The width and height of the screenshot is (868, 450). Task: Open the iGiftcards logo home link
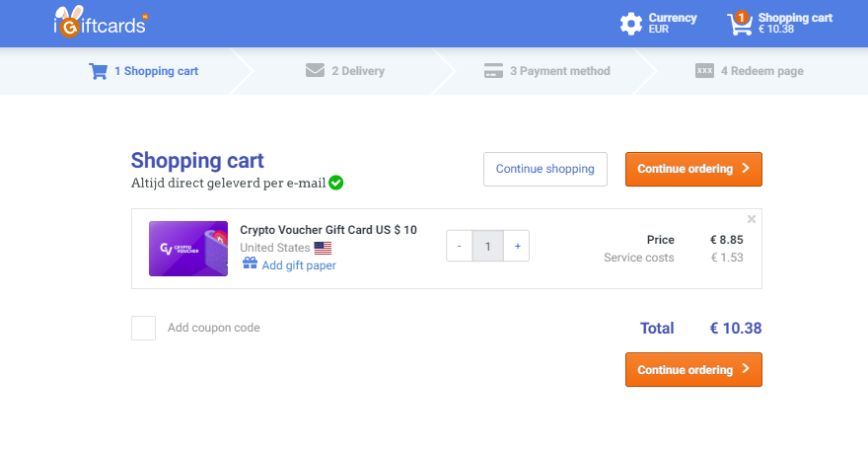[x=101, y=22]
